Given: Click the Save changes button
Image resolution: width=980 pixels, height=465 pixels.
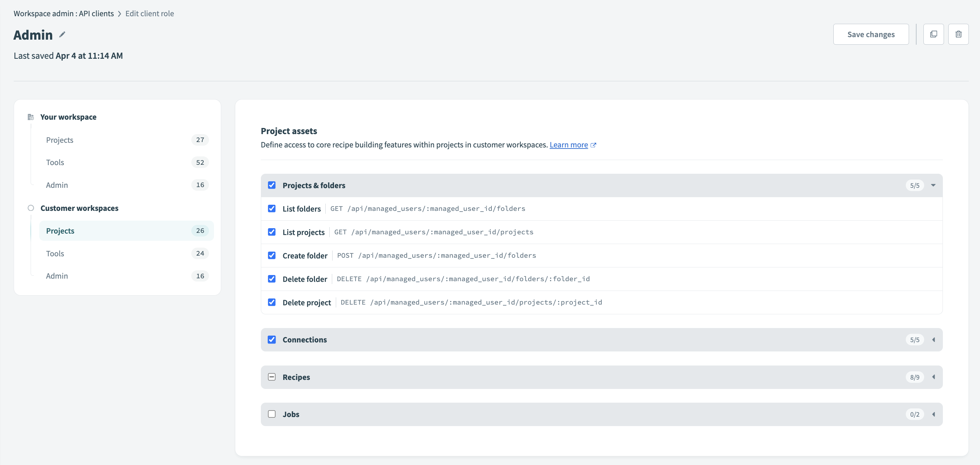Looking at the screenshot, I should (871, 34).
